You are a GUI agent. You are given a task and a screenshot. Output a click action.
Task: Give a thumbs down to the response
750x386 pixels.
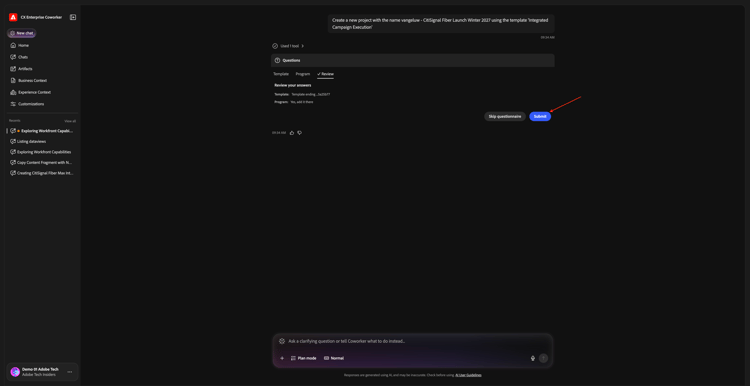click(299, 132)
